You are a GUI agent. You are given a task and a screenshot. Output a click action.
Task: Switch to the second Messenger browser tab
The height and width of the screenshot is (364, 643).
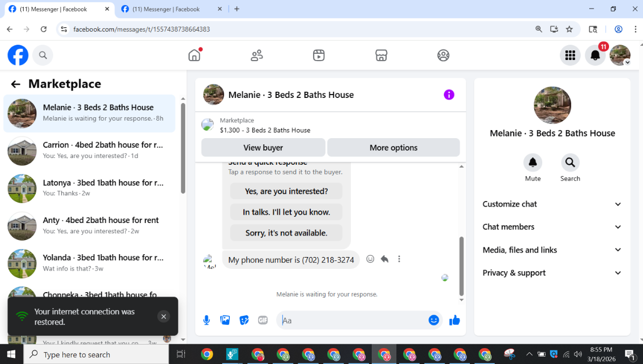pyautogui.click(x=172, y=9)
